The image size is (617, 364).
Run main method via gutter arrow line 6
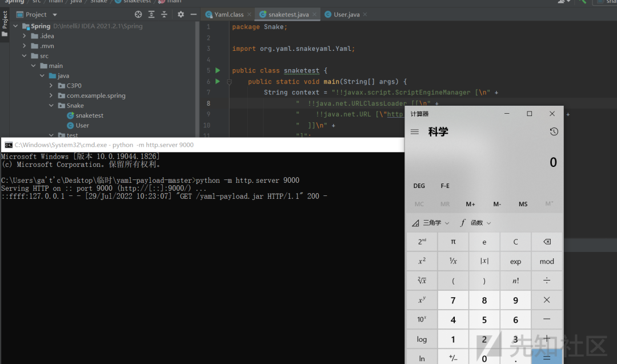point(218,82)
